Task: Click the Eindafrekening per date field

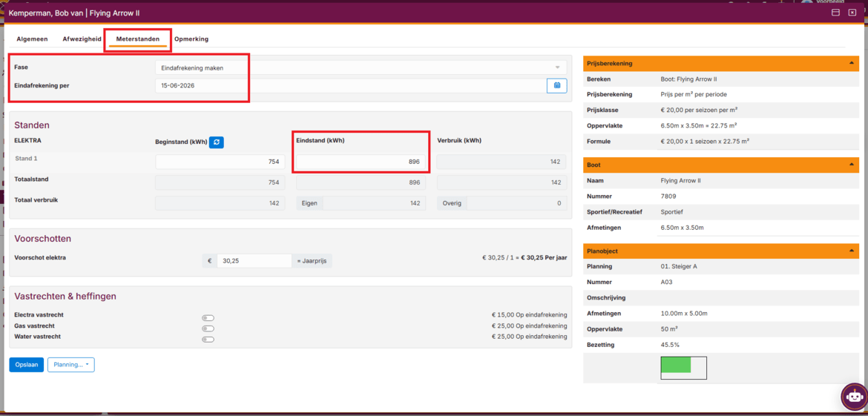Action: coord(350,86)
